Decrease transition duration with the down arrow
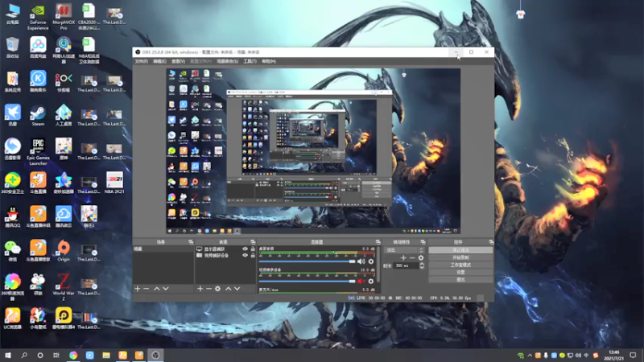Image resolution: width=644 pixels, height=362 pixels. point(422,268)
